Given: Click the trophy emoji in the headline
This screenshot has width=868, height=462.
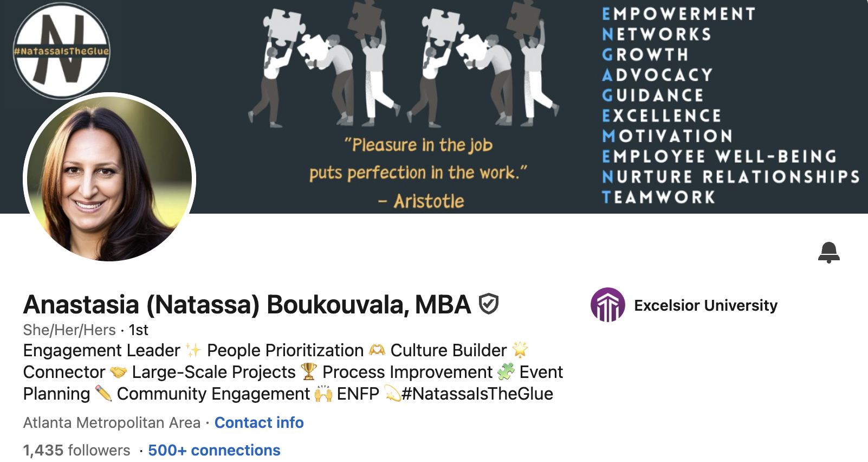Looking at the screenshot, I should click(x=309, y=372).
